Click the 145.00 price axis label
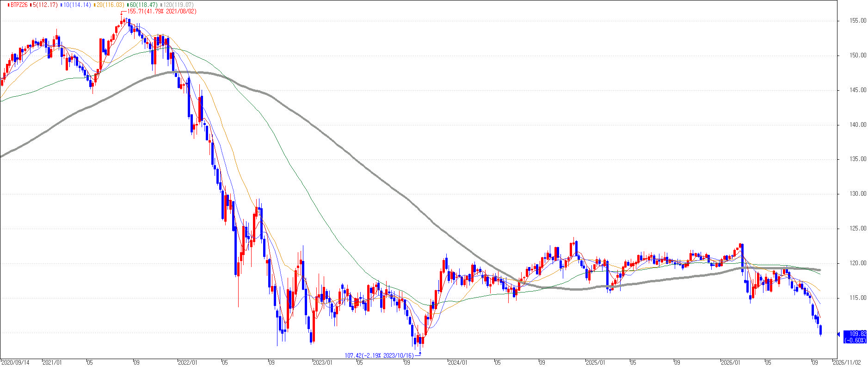The image size is (868, 367). (x=858, y=90)
